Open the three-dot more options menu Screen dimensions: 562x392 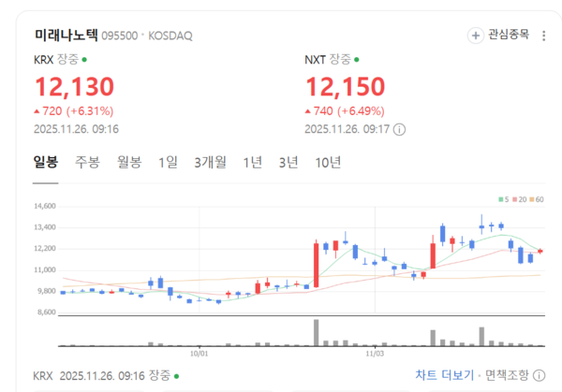click(x=543, y=36)
